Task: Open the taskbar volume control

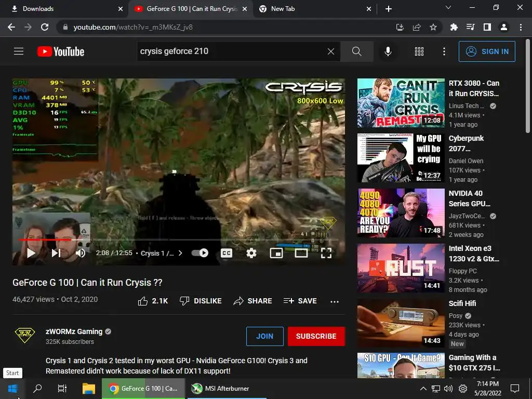Action: (448, 389)
